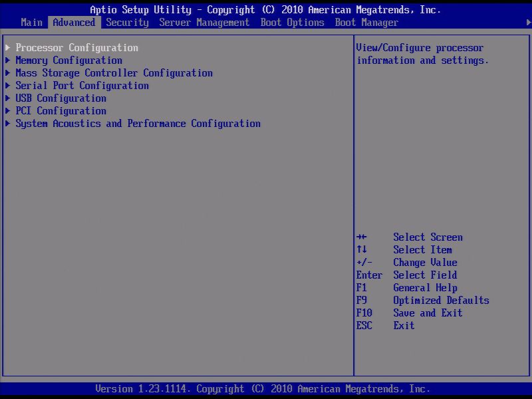Select PCI Configuration
The width and height of the screenshot is (532, 399).
point(61,110)
